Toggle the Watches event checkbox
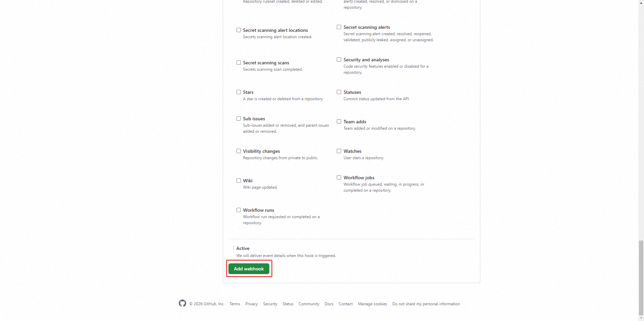644x321 pixels. (339, 151)
